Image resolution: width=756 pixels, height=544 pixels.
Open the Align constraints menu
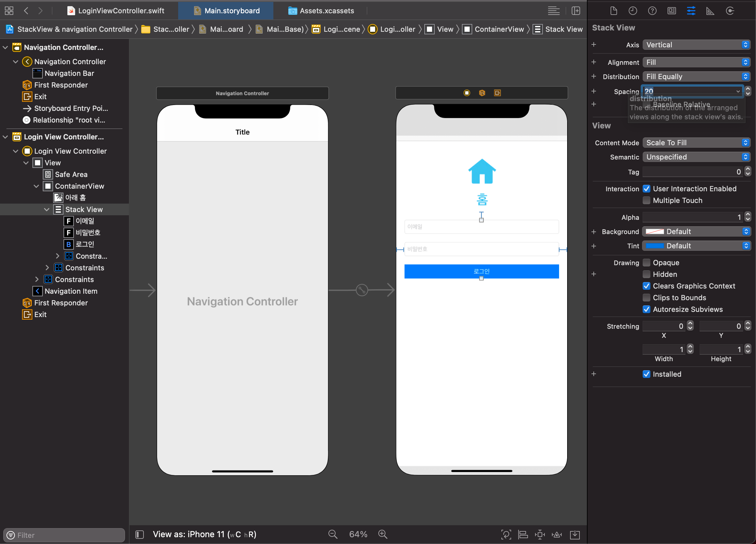(523, 535)
